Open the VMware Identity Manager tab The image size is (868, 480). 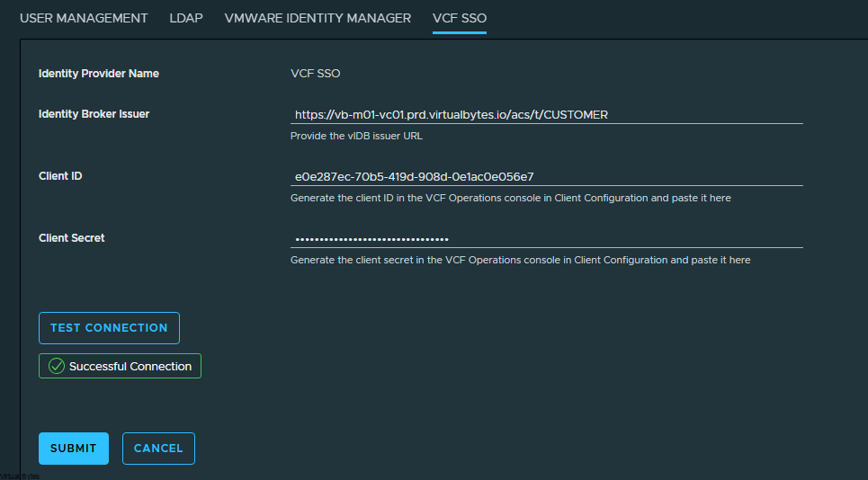click(318, 18)
